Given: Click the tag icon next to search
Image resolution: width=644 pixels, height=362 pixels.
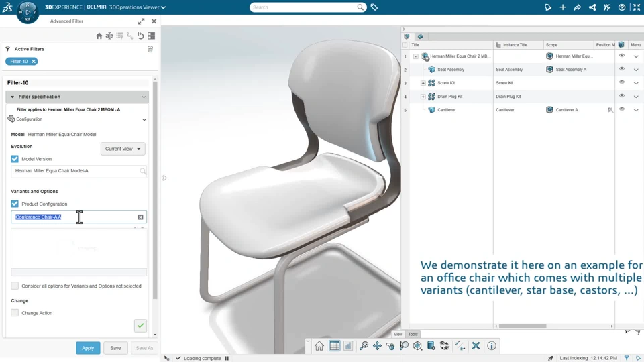Looking at the screenshot, I should pyautogui.click(x=374, y=7).
